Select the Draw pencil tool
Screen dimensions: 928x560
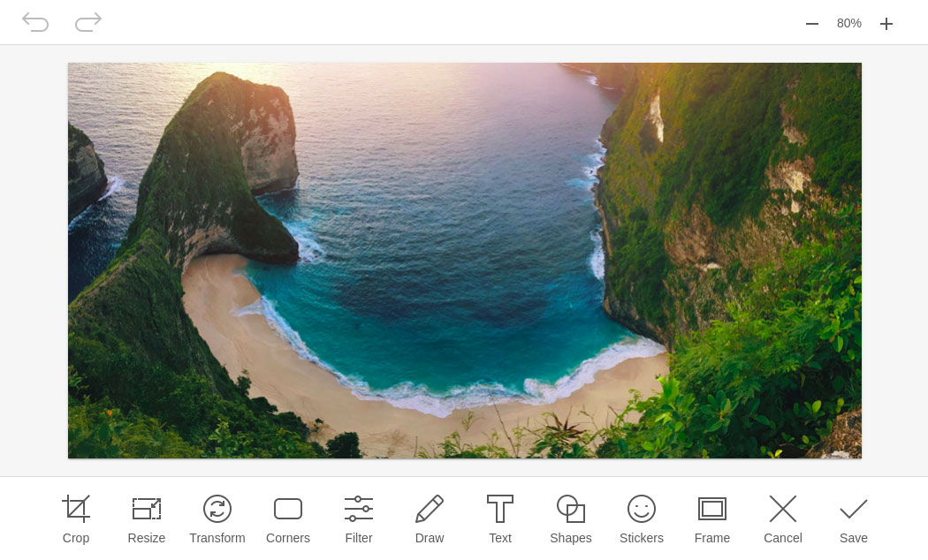pos(430,509)
